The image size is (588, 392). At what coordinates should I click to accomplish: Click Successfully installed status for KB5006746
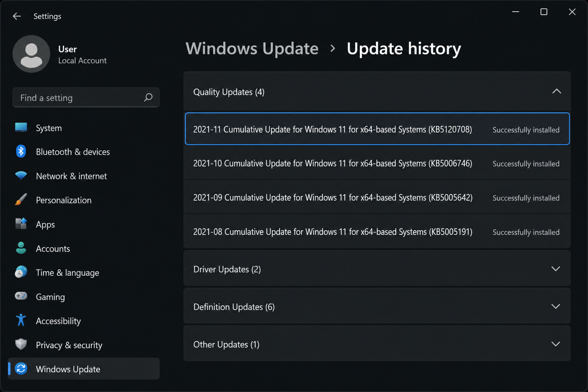tap(526, 164)
